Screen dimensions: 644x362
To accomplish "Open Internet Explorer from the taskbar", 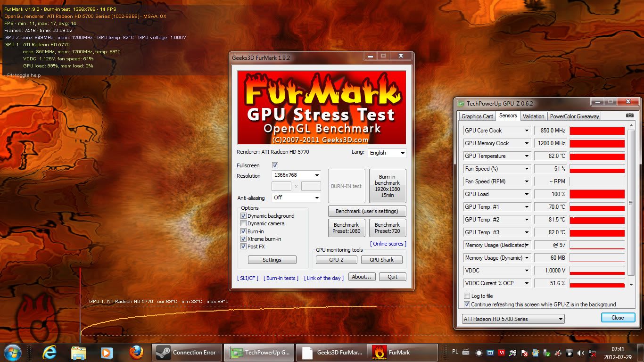I will (50, 352).
